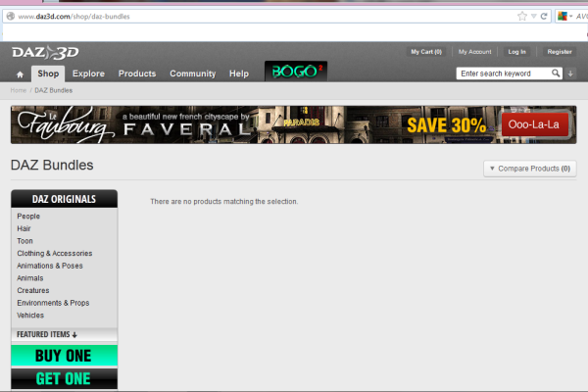The width and height of the screenshot is (588, 392).
Task: Click the DAZ ORIGINALS sidebar header
Action: 64,199
